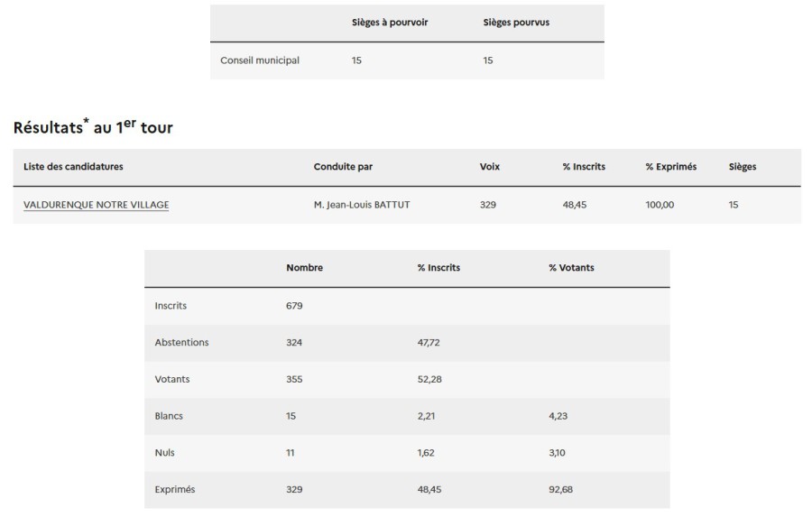Image resolution: width=812 pixels, height=517 pixels.
Task: Click the % Exprimés column header
Action: tap(670, 167)
